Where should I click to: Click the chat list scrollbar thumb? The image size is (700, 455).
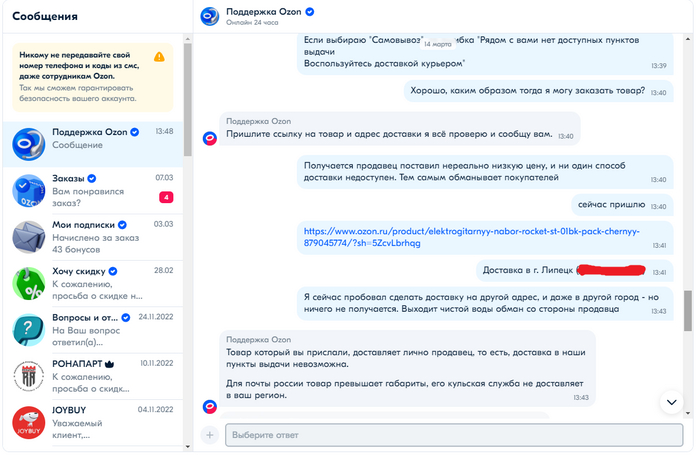188,99
